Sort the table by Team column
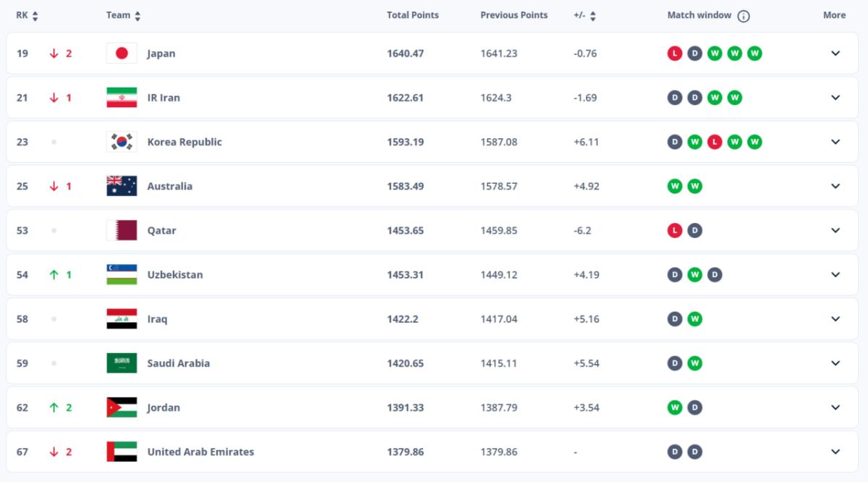Viewport: 868px width, 482px height. point(124,15)
